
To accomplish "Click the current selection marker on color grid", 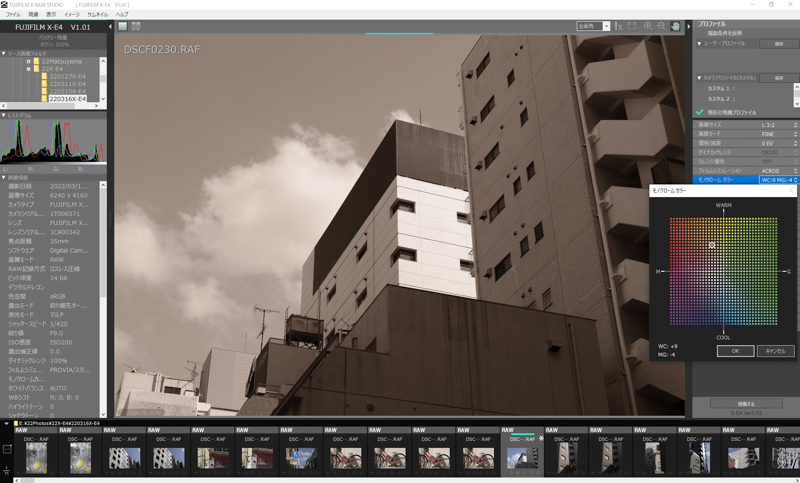I will [712, 245].
